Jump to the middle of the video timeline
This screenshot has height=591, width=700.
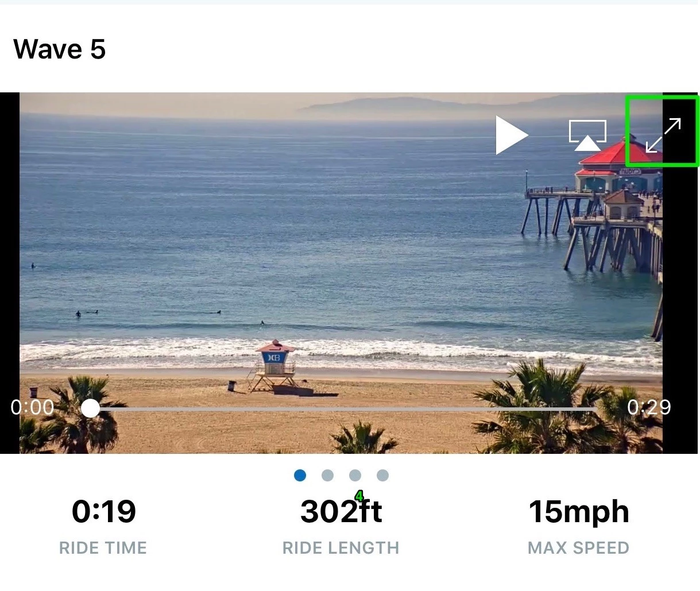[x=343, y=409]
